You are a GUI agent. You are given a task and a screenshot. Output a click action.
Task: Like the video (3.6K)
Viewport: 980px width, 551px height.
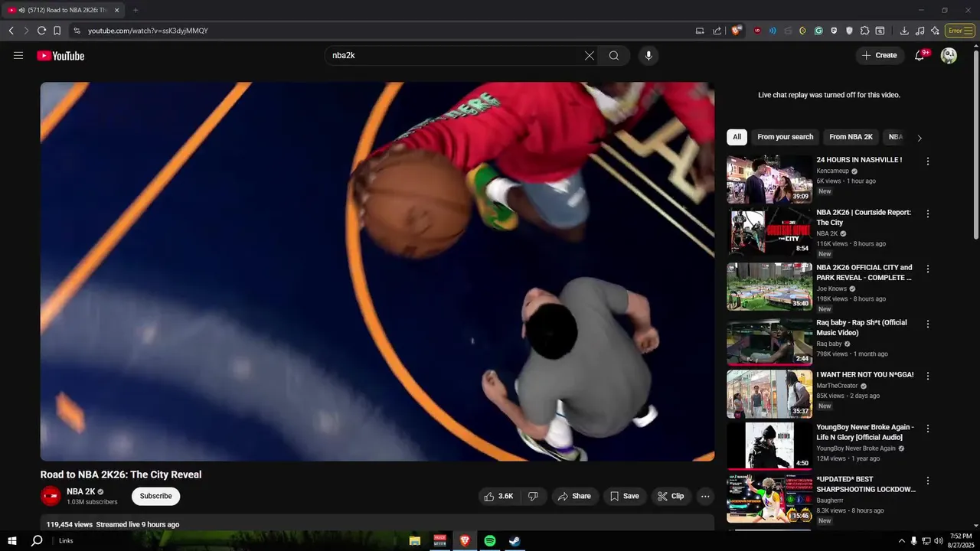pos(498,496)
